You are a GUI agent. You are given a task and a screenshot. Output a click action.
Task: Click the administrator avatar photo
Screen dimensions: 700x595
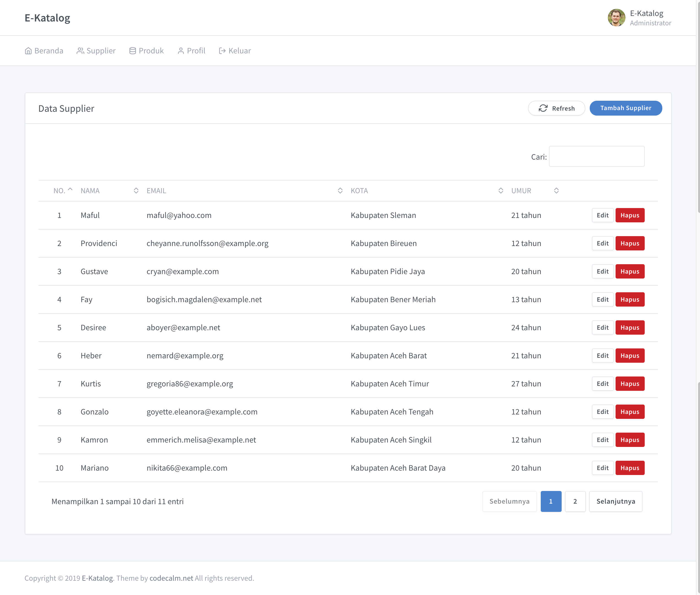[616, 18]
